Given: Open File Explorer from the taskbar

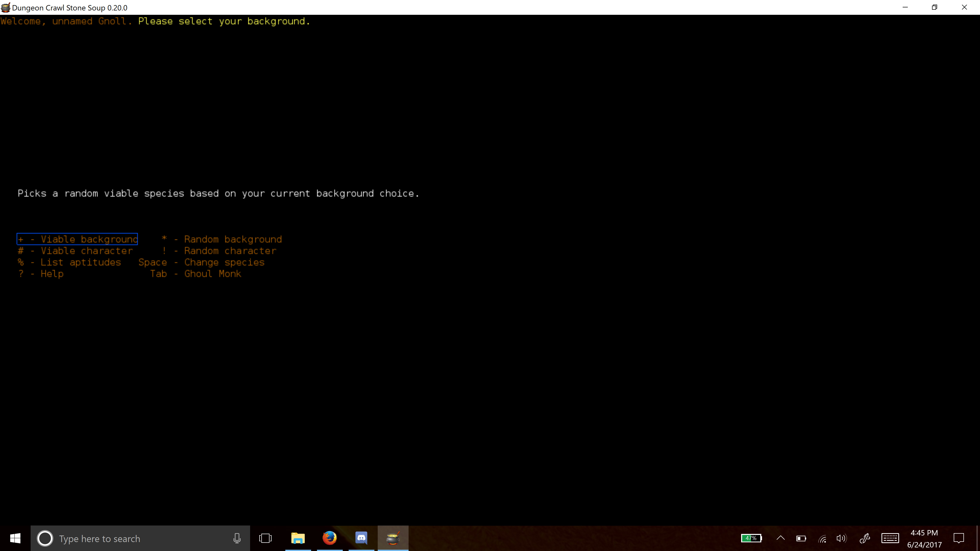Looking at the screenshot, I should point(298,539).
